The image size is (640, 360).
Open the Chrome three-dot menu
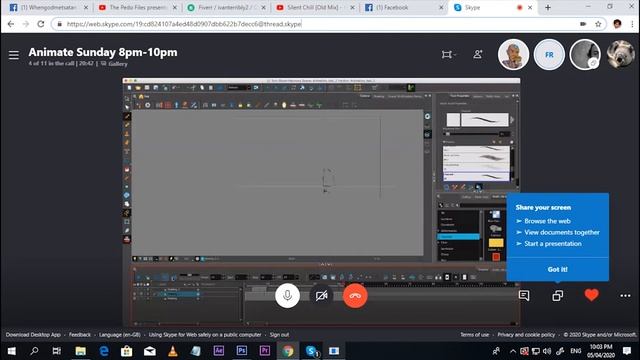click(632, 24)
